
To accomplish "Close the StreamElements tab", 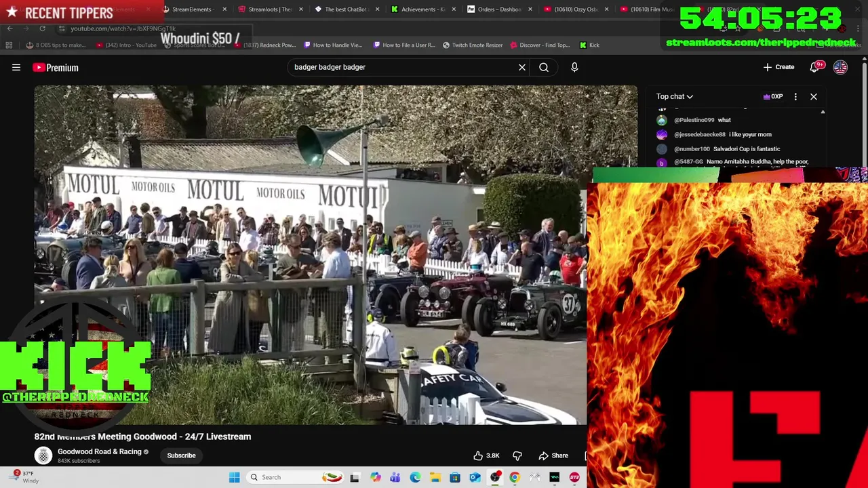I will (224, 9).
